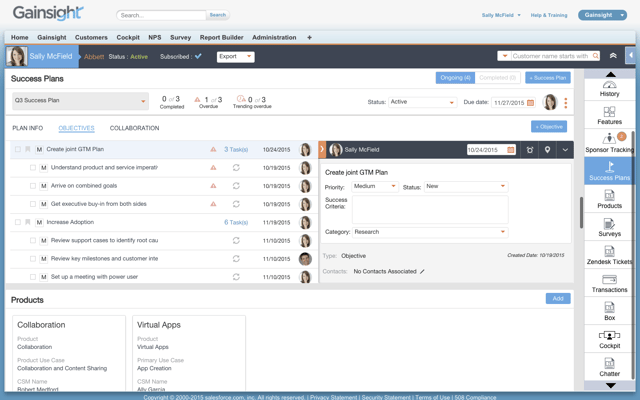Click the left-arrow panel toggle at the top right
Viewport: 640px width, 400px height.
tap(631, 56)
